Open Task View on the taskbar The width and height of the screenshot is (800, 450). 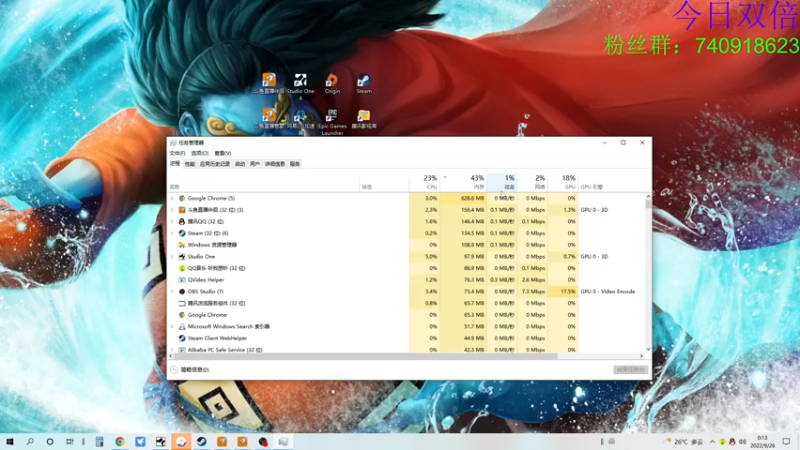click(70, 442)
